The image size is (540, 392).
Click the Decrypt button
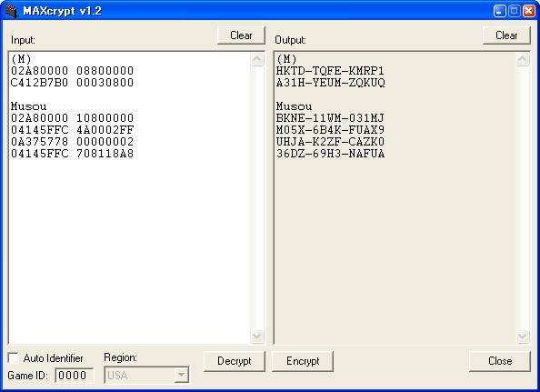pyautogui.click(x=235, y=361)
